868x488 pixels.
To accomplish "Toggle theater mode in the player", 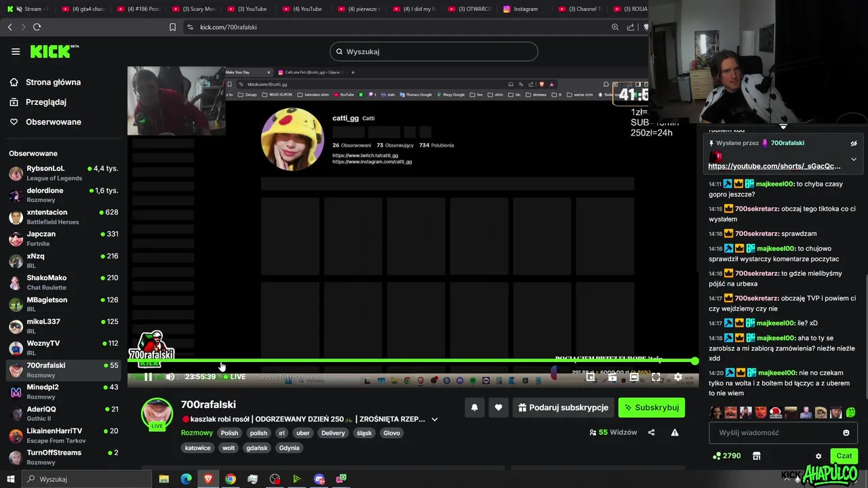I will pyautogui.click(x=634, y=378).
